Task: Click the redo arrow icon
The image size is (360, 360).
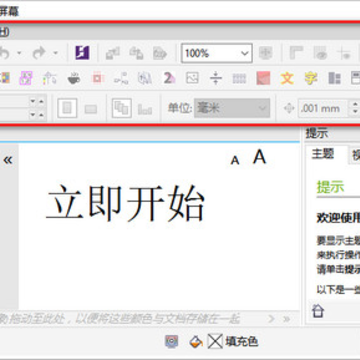Action: coord(38,52)
